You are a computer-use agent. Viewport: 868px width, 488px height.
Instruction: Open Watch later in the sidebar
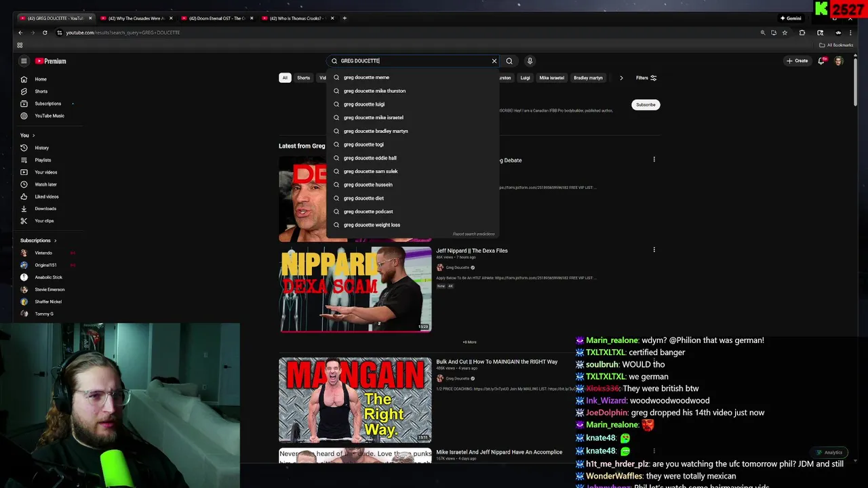[45, 184]
